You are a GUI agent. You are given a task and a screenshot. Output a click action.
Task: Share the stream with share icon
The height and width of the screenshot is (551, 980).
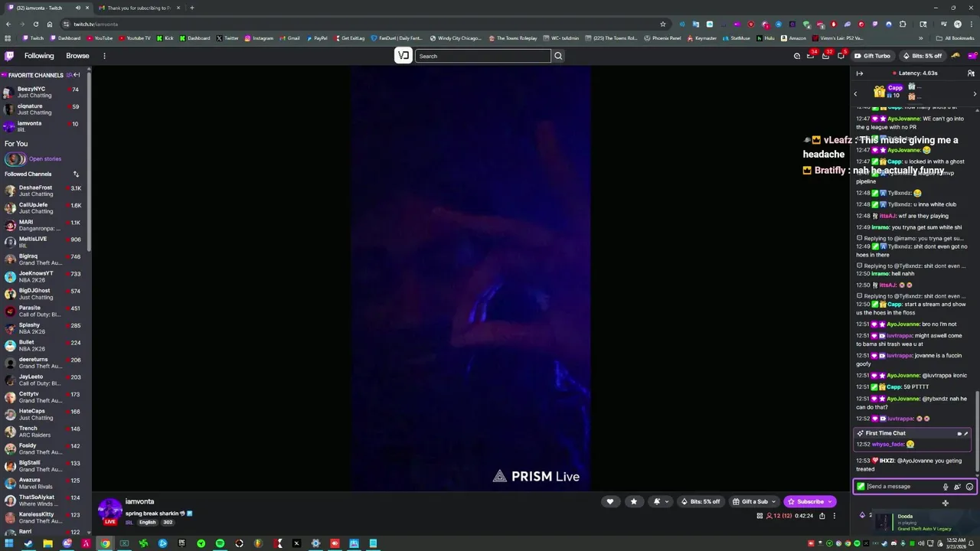tap(822, 516)
